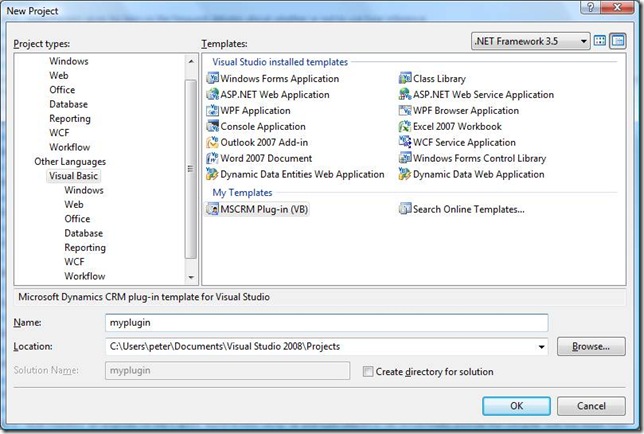Click the Search Online Templates icon
Viewport: 644px width, 434px height.
[405, 209]
